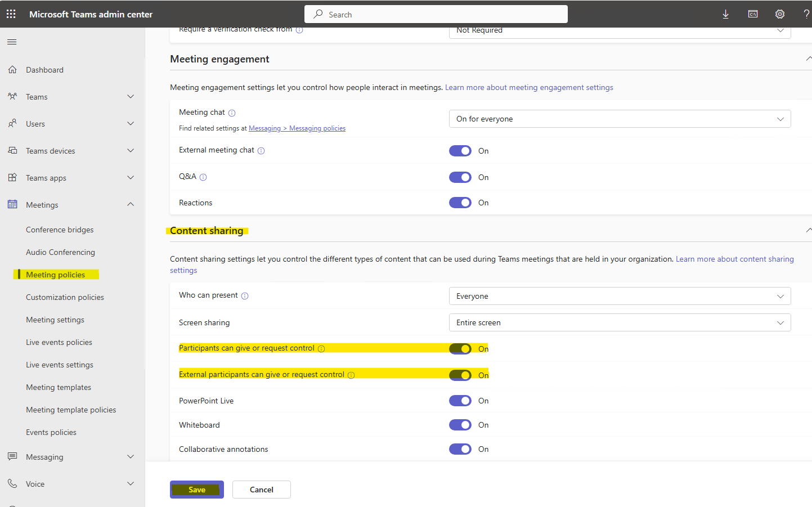Open the Who can present dropdown

[620, 296]
